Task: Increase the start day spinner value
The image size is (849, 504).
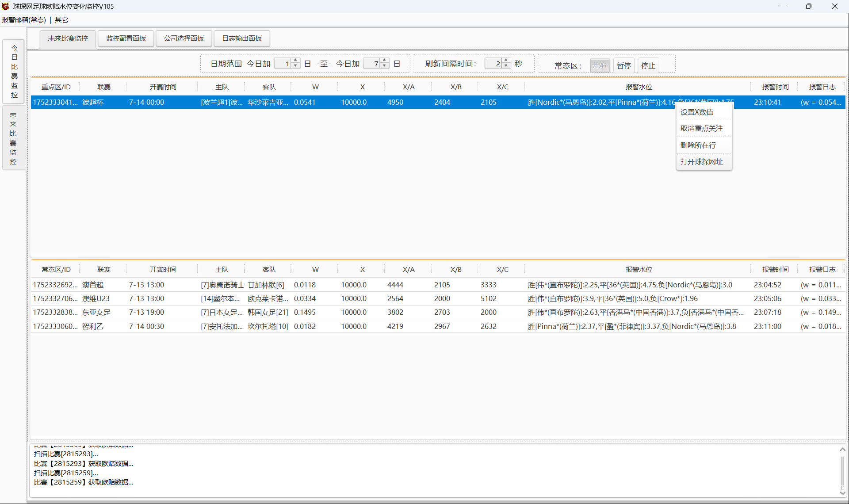Action: click(x=296, y=61)
